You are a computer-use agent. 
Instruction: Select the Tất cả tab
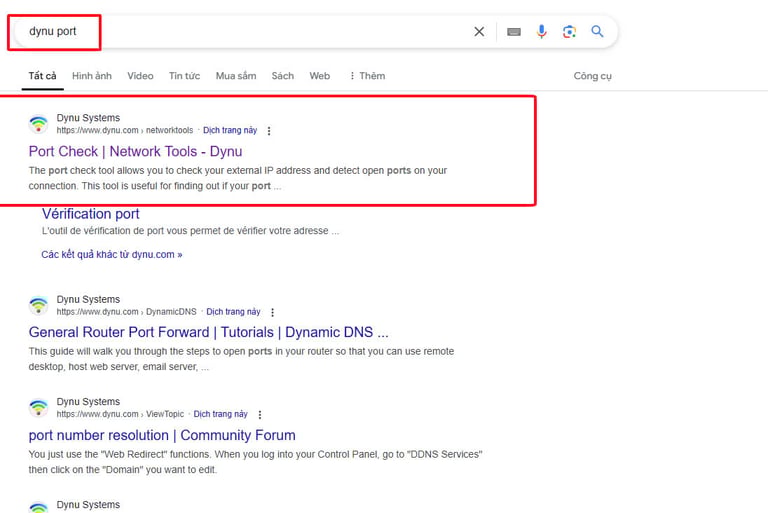42,76
